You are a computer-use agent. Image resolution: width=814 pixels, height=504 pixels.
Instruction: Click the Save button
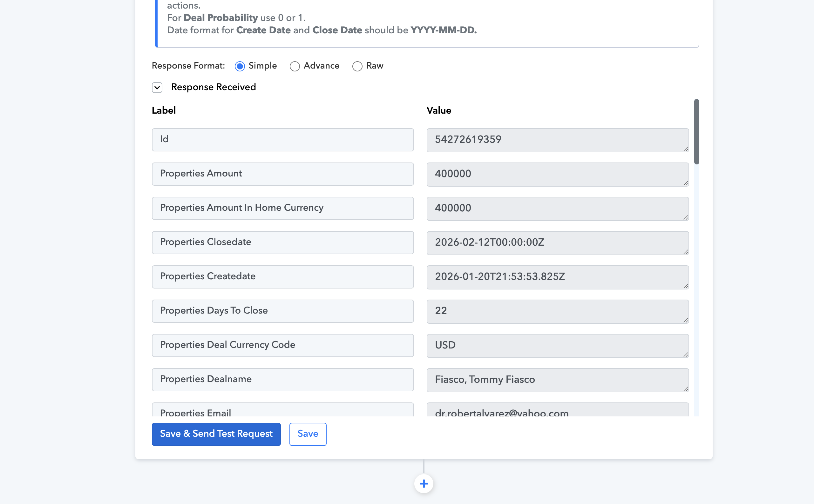click(x=308, y=434)
